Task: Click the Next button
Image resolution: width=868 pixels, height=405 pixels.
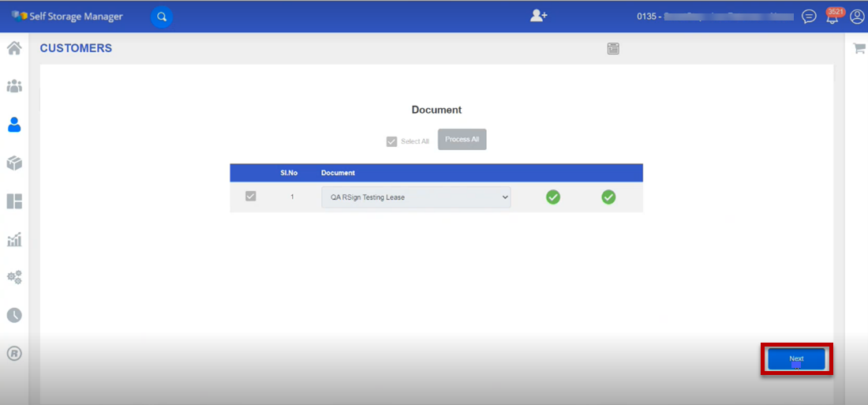Action: (796, 359)
